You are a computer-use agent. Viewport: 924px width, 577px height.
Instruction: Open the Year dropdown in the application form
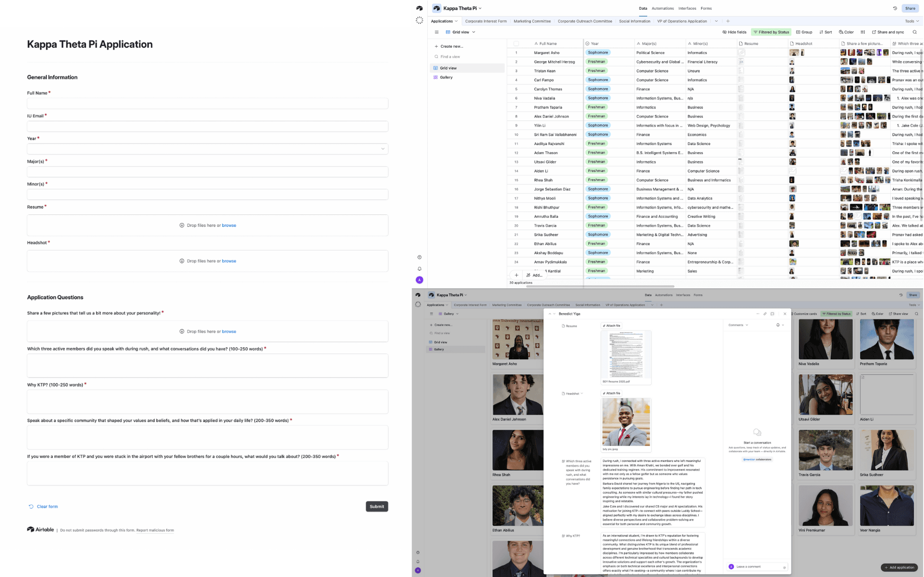207,149
